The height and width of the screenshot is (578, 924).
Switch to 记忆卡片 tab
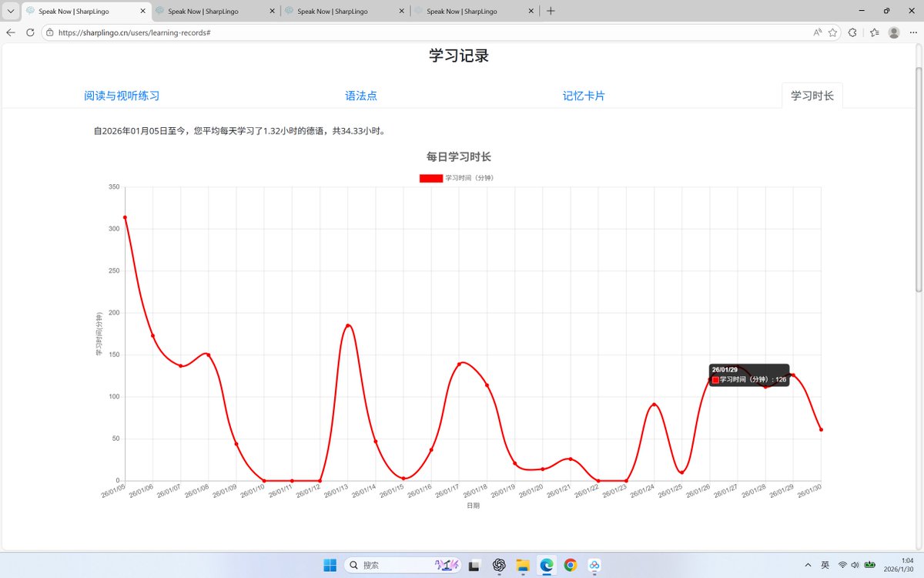(x=584, y=96)
